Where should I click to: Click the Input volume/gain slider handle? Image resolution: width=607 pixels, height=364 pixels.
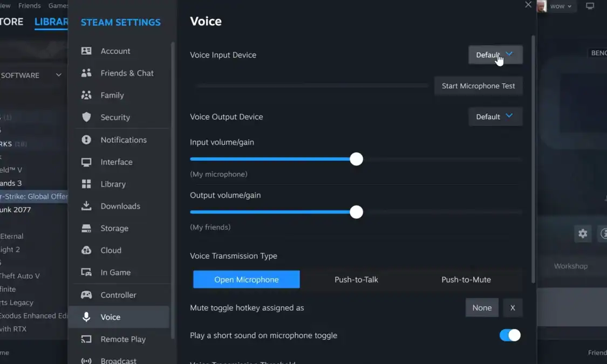[x=356, y=159]
